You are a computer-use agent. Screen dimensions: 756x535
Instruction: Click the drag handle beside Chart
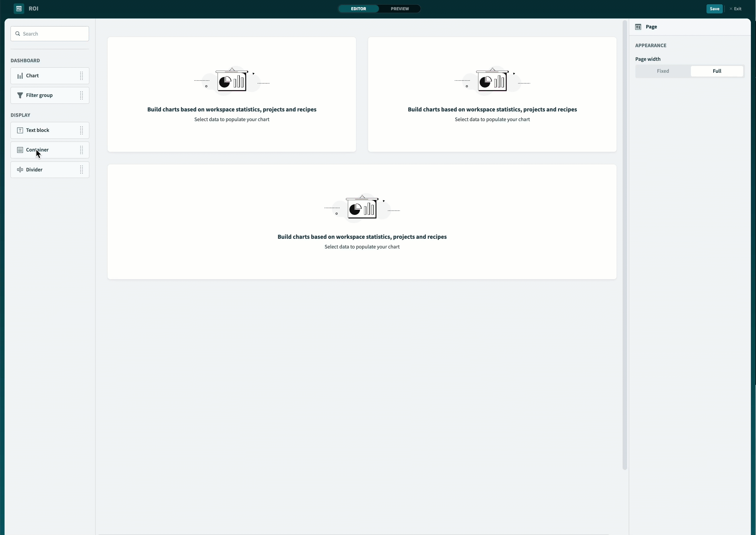(82, 75)
